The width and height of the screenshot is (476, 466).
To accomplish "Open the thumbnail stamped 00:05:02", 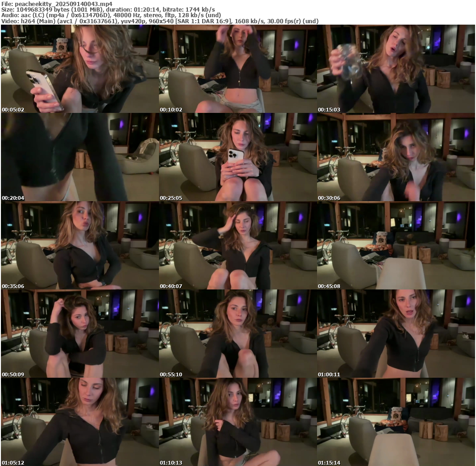I will 79,69.
